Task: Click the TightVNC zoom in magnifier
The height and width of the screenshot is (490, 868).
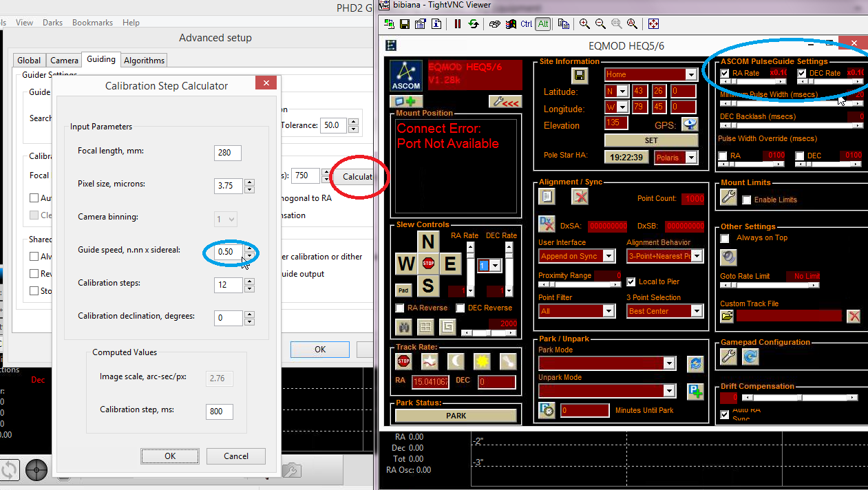Action: 584,24
